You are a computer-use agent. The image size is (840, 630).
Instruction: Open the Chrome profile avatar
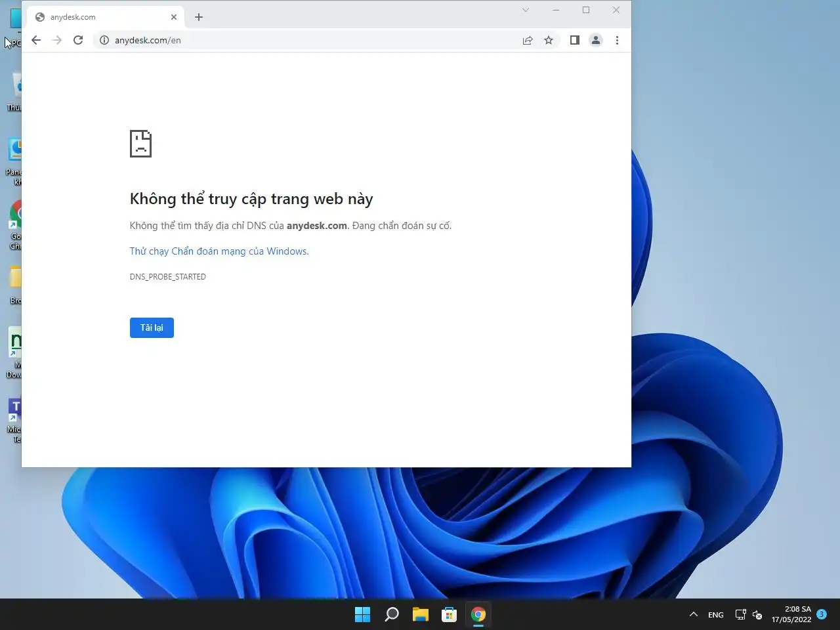[x=596, y=40]
